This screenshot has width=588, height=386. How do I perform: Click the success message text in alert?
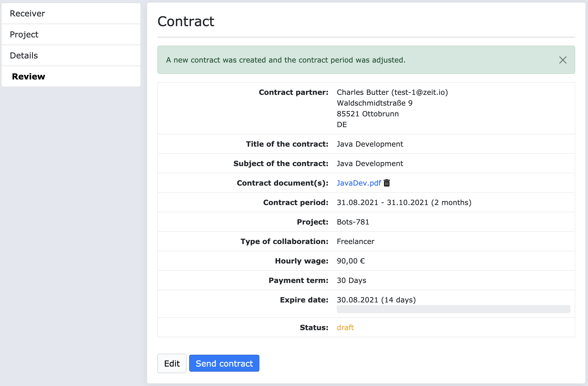286,60
